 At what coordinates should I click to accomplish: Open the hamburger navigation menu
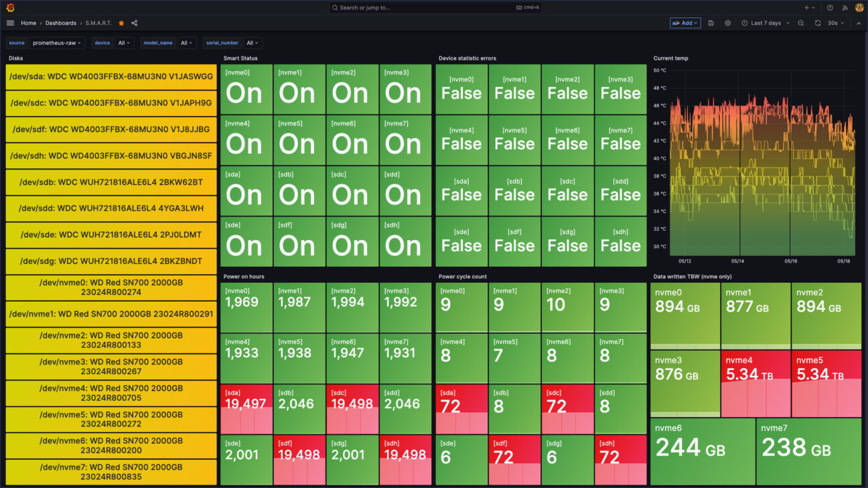10,23
